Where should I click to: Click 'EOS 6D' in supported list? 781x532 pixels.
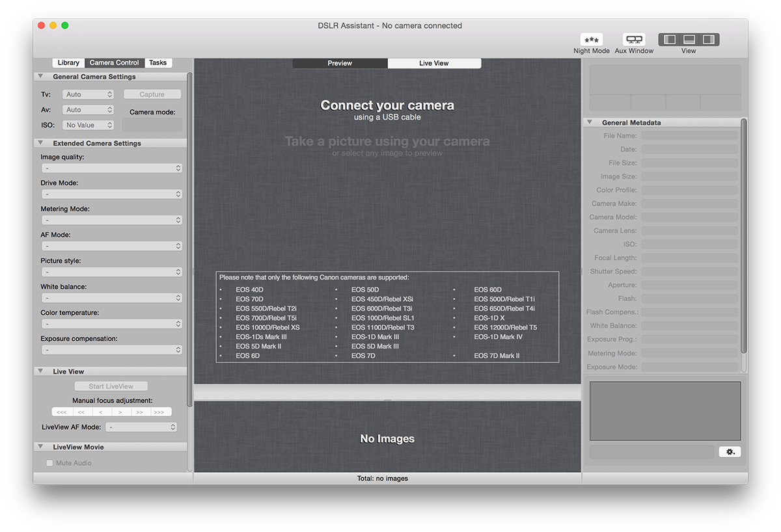pyautogui.click(x=248, y=356)
